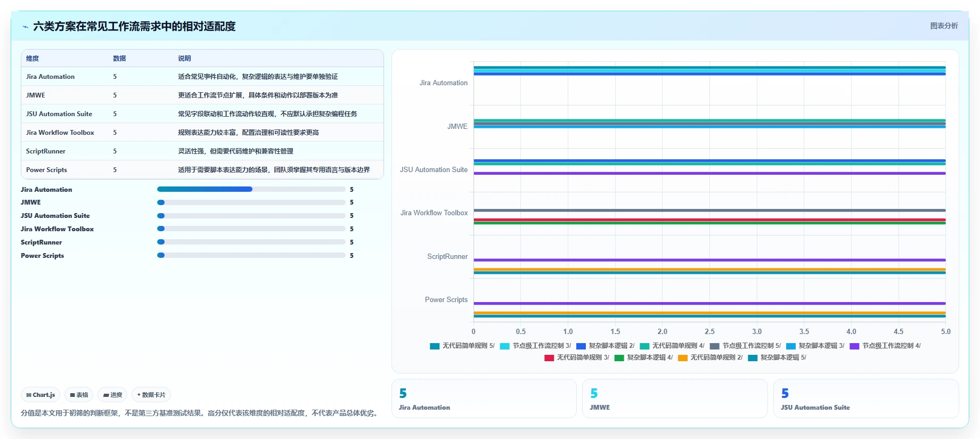980x439 pixels.
Task: Click the footnote starting 分值是本文用于初筛
Action: pyautogui.click(x=201, y=413)
